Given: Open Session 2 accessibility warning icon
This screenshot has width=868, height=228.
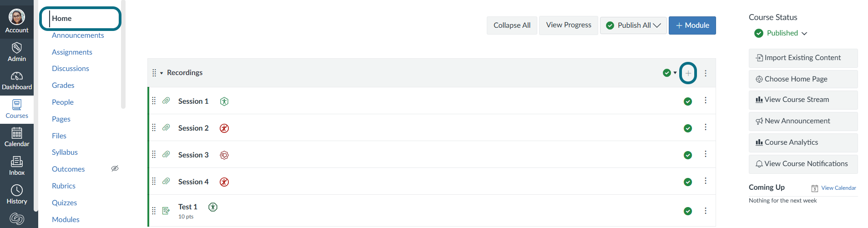Looking at the screenshot, I should (224, 128).
